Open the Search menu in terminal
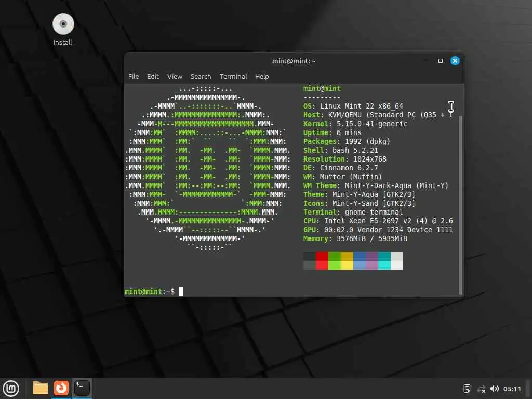The width and height of the screenshot is (532, 399). [201, 77]
